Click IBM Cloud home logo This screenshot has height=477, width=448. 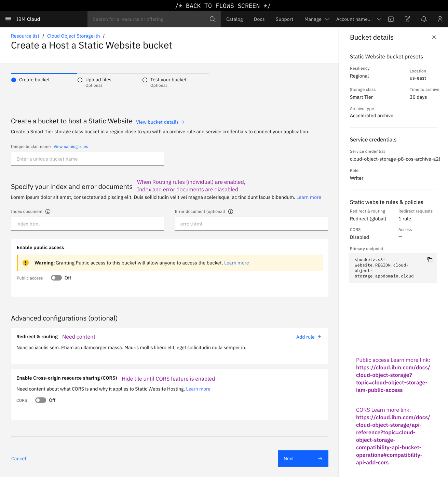pos(28,19)
